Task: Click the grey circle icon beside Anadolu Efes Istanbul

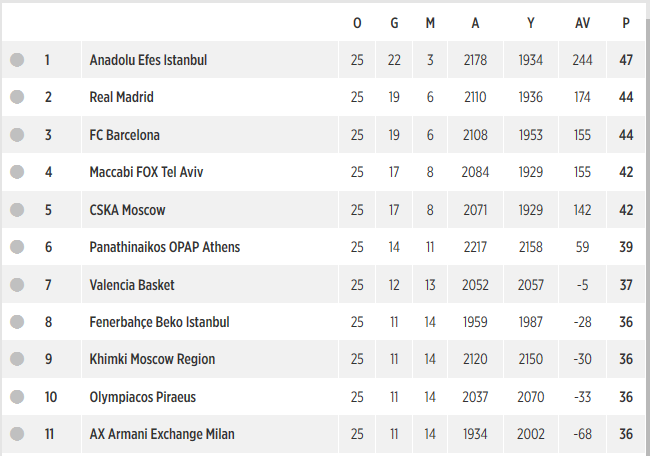Action: (x=17, y=60)
